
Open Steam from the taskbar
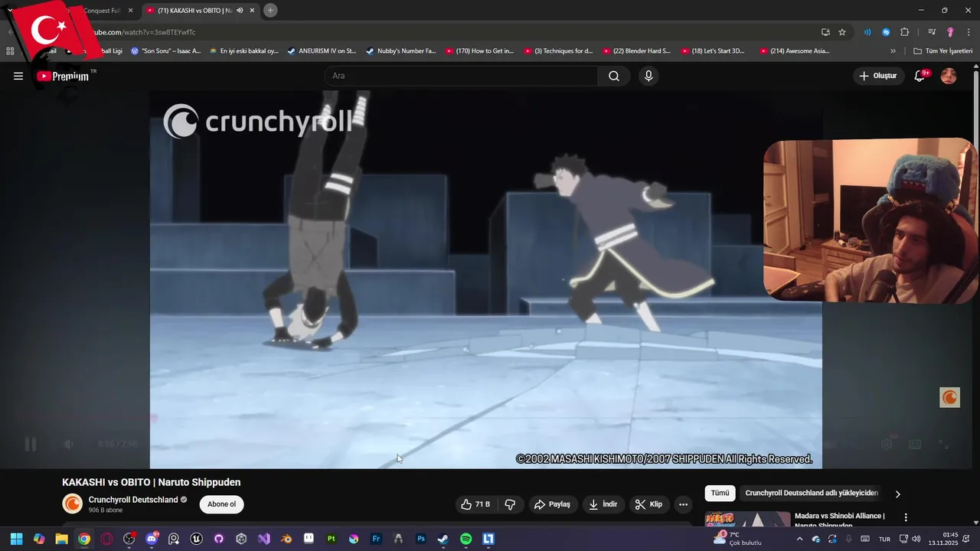pyautogui.click(x=443, y=539)
